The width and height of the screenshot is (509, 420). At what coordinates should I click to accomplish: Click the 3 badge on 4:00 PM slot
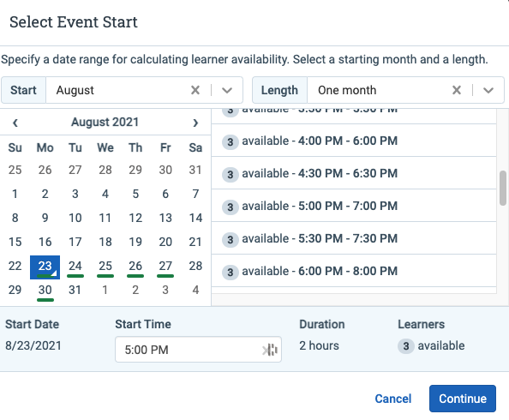click(x=231, y=141)
